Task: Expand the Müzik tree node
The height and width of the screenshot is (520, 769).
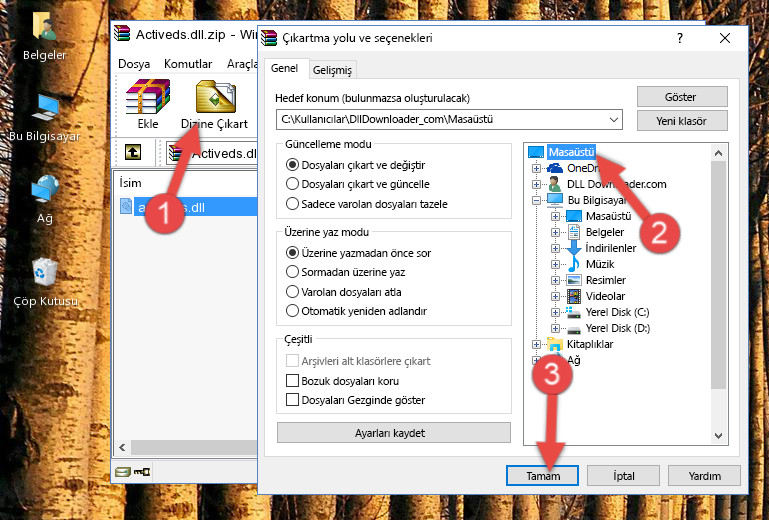Action: [555, 264]
